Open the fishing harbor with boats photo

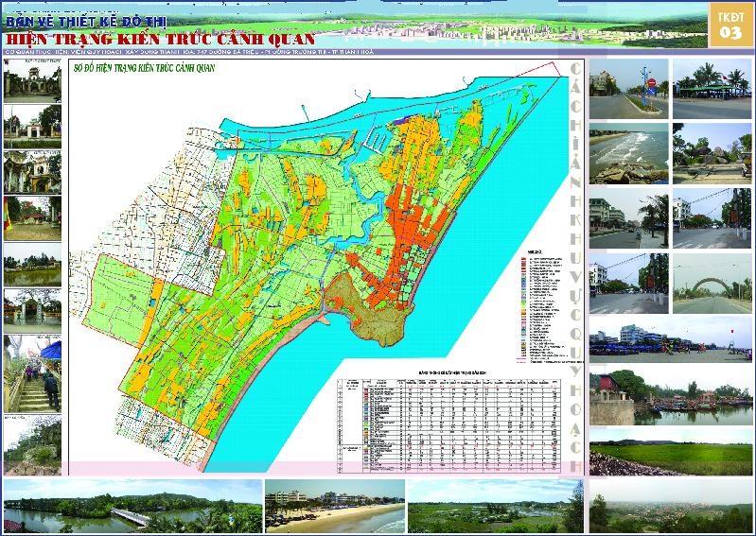click(671, 397)
